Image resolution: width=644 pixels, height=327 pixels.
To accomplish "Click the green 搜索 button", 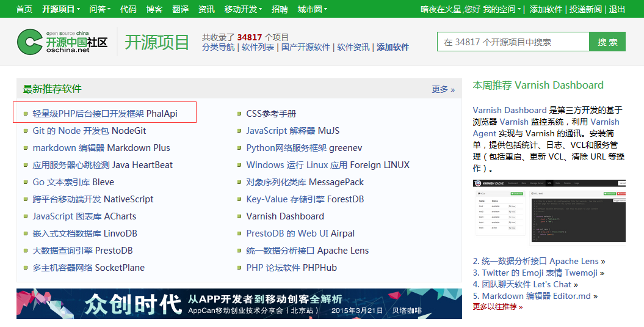I will (x=607, y=42).
